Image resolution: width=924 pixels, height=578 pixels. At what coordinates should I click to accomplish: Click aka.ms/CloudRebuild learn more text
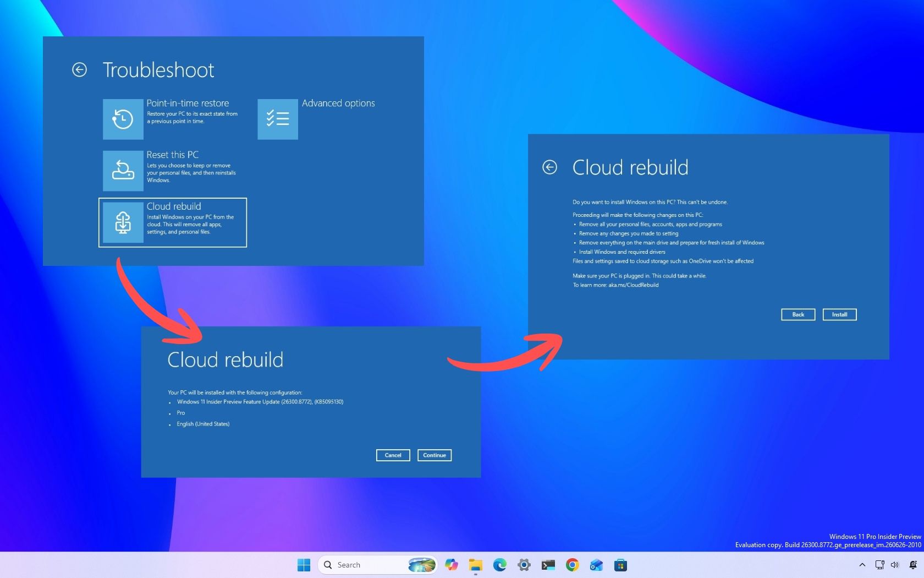pyautogui.click(x=633, y=285)
